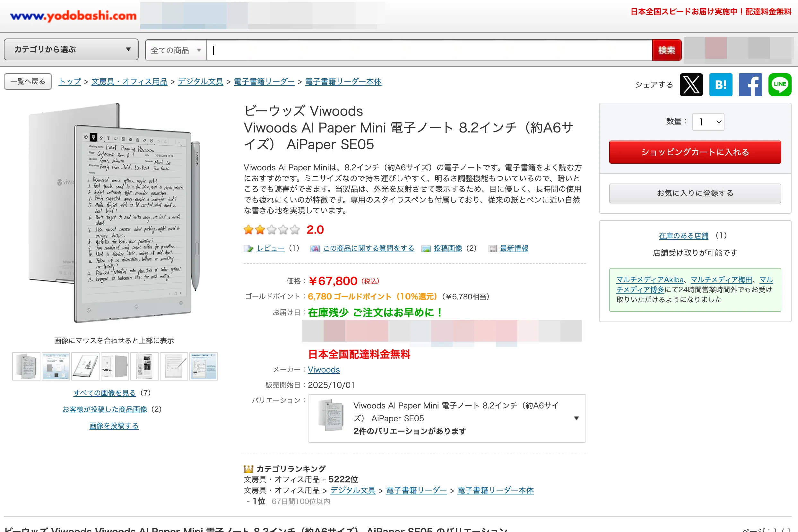The height and width of the screenshot is (532, 798).
Task: Select the seventh thumbnail with blue chart
Action: (204, 366)
